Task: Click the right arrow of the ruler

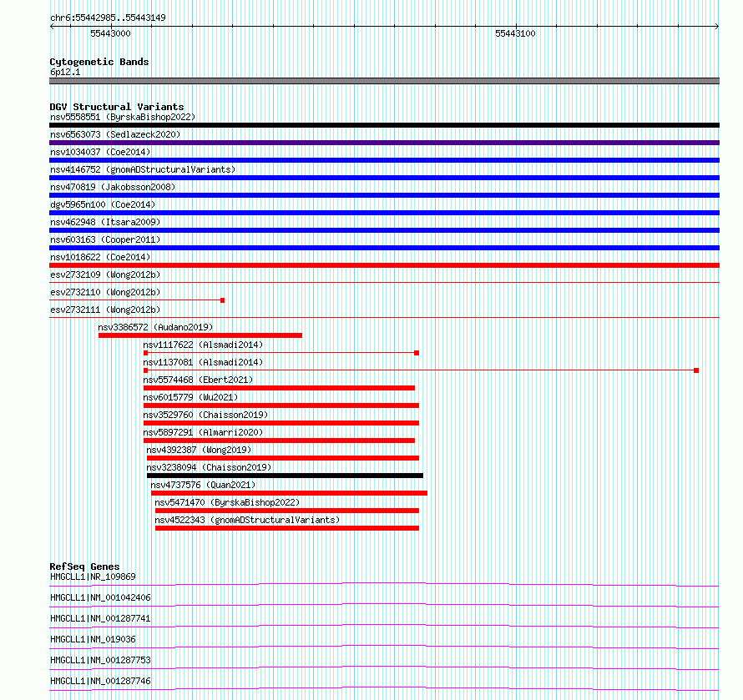Action: [716, 27]
